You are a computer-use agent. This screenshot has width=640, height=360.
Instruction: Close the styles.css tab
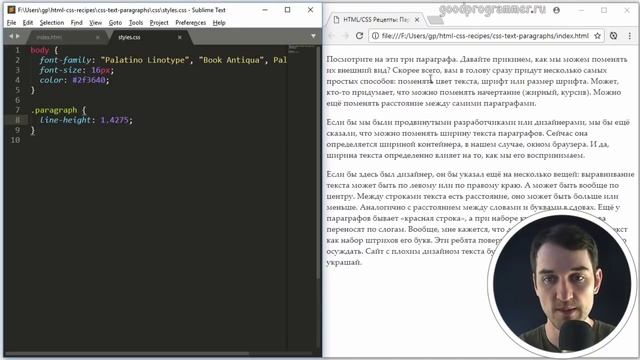pos(180,37)
